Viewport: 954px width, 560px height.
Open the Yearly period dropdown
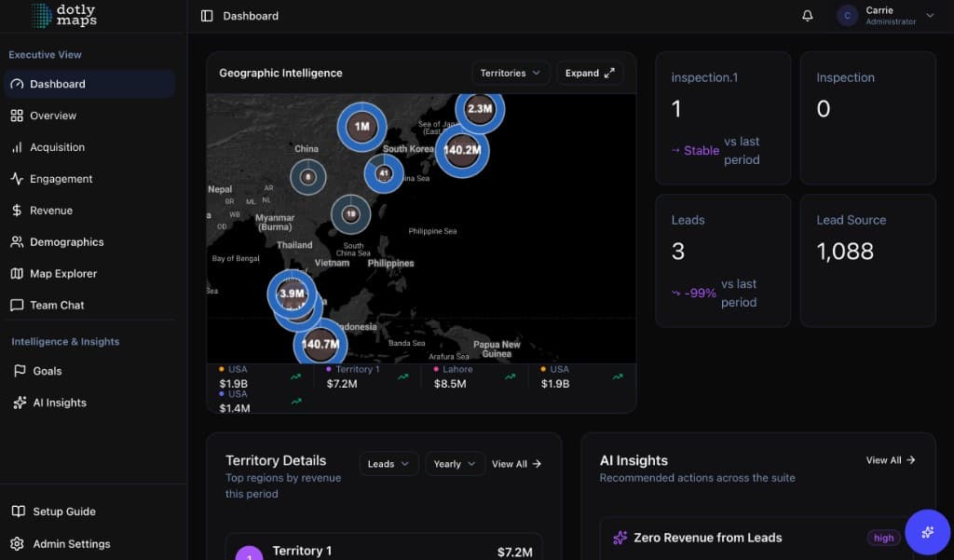click(455, 464)
